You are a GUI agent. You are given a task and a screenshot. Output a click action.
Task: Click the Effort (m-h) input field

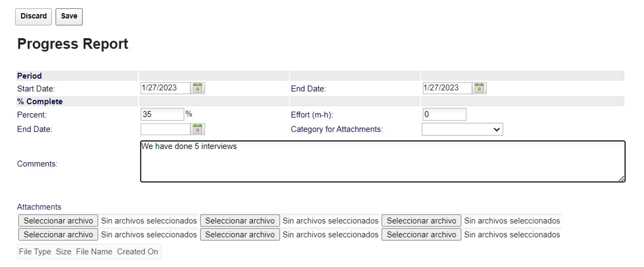tap(444, 114)
